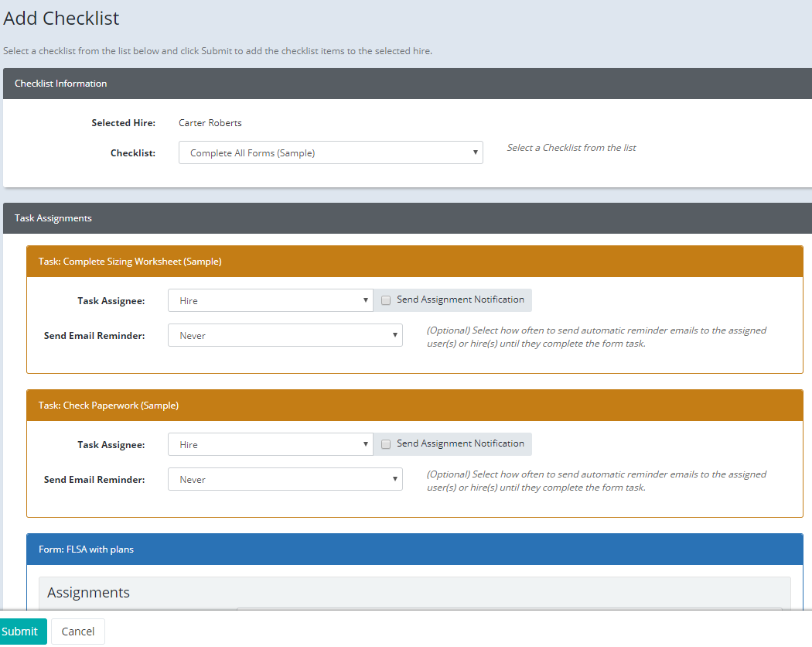
Task: Click the Select a Checklist hint text
Action: [x=571, y=147]
